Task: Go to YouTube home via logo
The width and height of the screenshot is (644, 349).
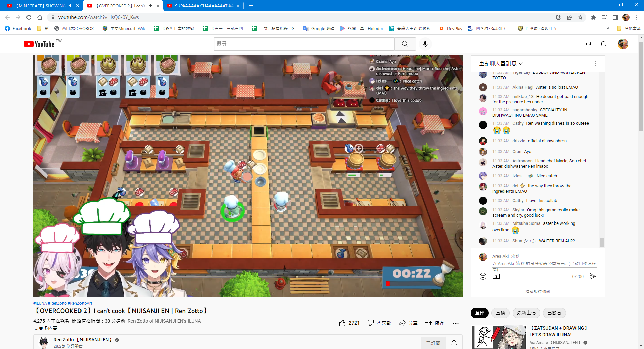Action: pyautogui.click(x=39, y=44)
